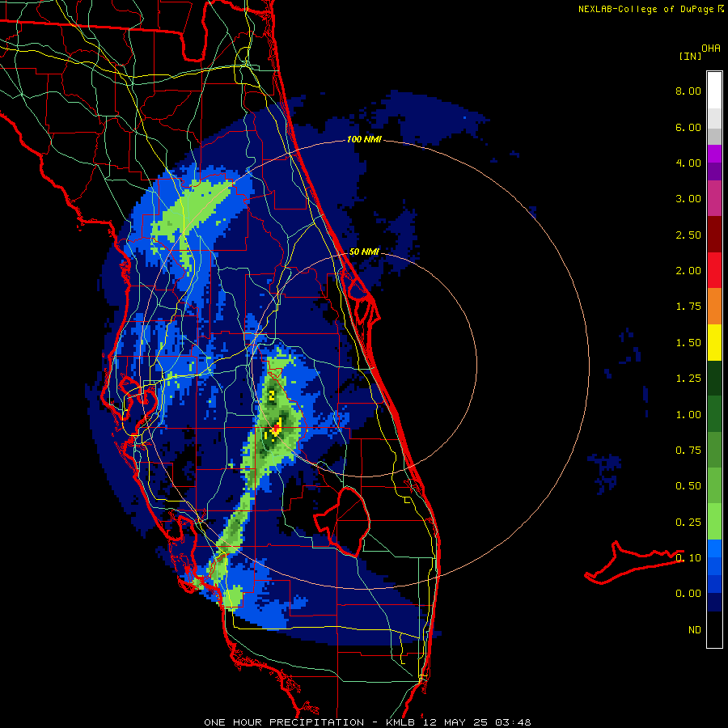Screen dimensions: 728x728
Task: Pick the orange legend swatch near 1.75
Action: point(714,307)
